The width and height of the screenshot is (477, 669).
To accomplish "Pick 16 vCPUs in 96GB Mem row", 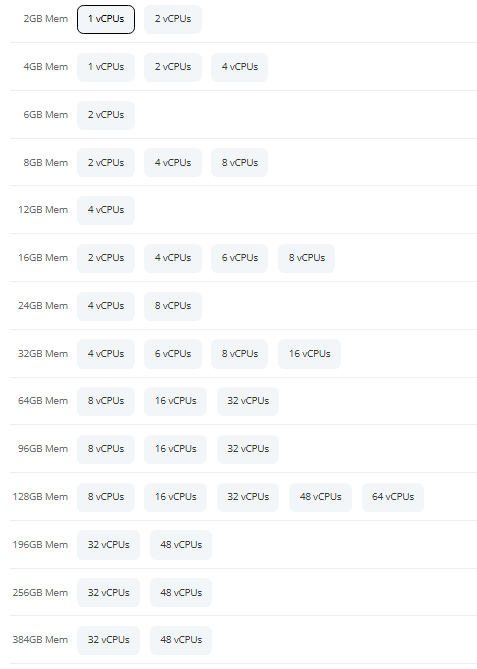I will [175, 449].
